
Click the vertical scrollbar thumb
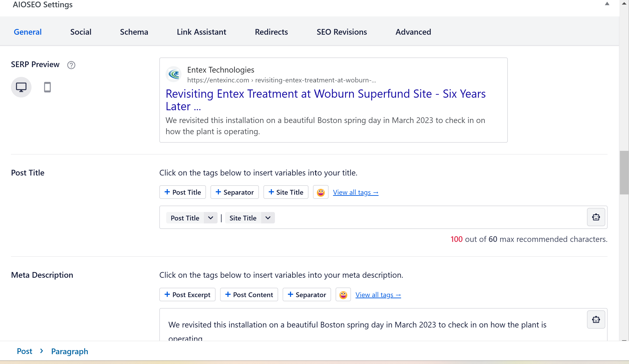624,173
